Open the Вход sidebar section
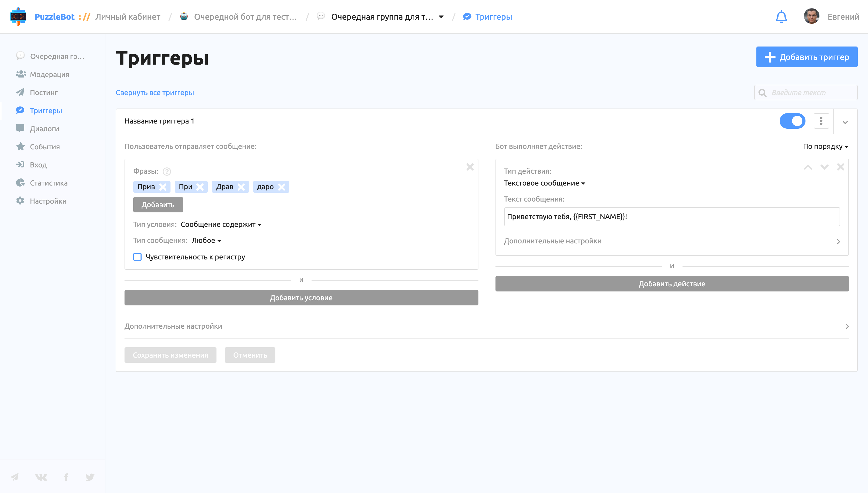The height and width of the screenshot is (493, 868). tap(32, 165)
